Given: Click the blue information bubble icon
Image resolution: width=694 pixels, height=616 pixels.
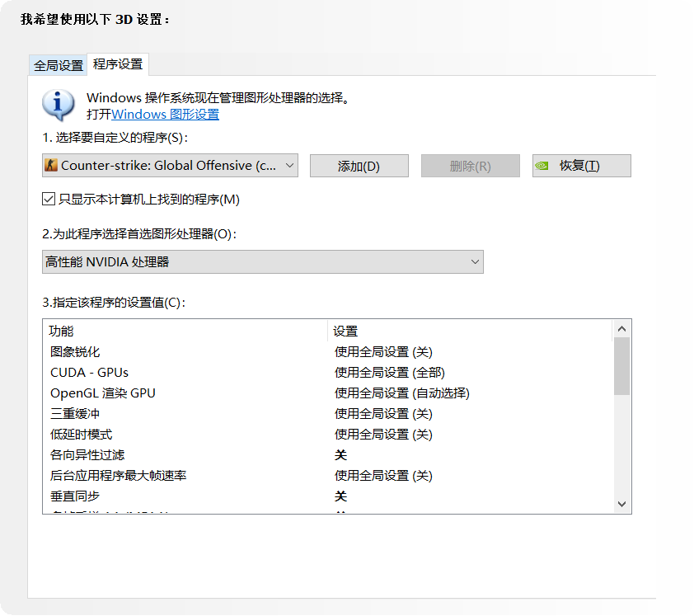Looking at the screenshot, I should coord(58,105).
